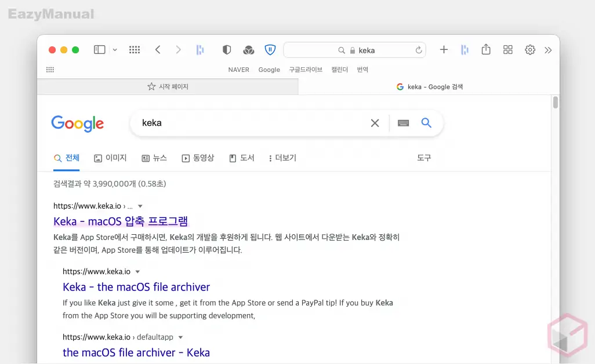Open the 캘린더 bookmark
Screen dimensions: 595x364
[x=339, y=70]
